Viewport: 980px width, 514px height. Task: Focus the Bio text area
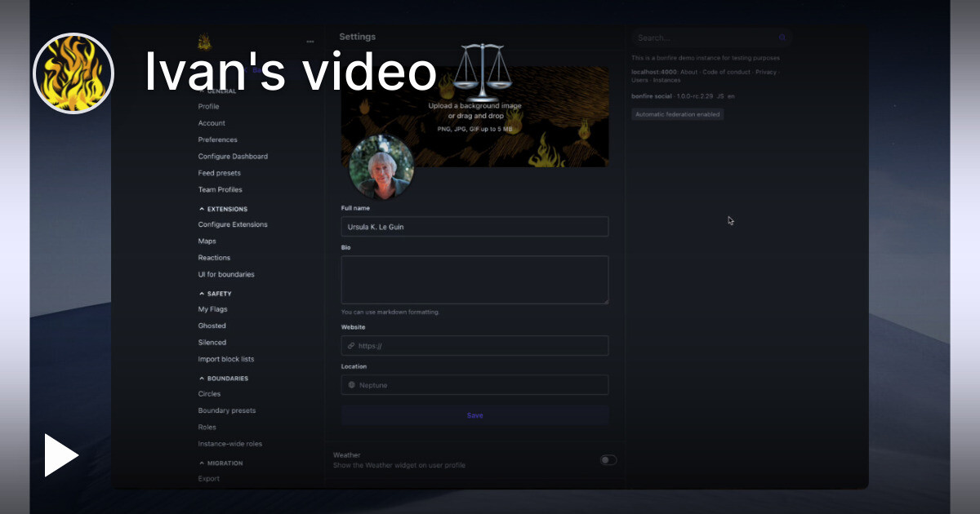tap(474, 280)
